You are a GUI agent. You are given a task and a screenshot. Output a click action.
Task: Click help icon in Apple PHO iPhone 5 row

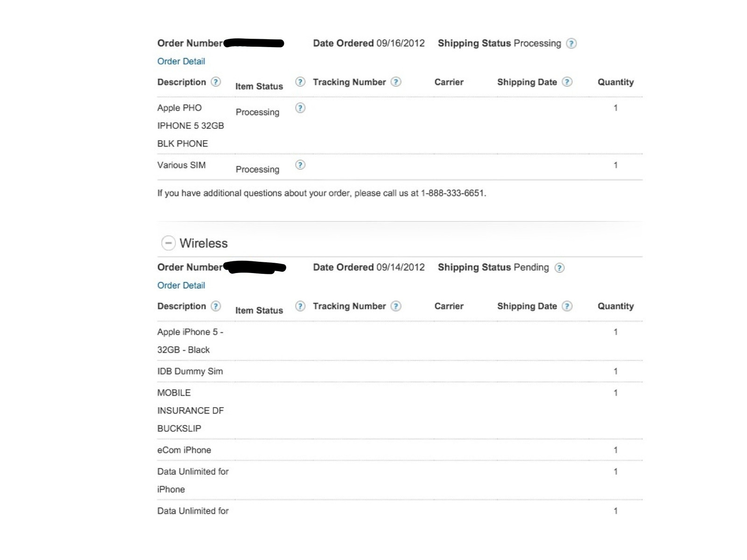[300, 108]
